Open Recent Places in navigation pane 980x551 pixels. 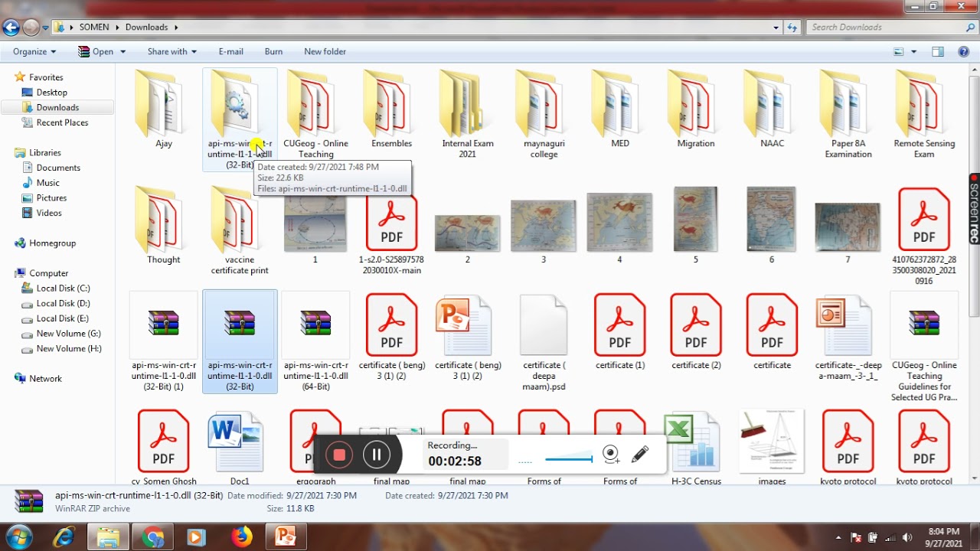pos(62,122)
